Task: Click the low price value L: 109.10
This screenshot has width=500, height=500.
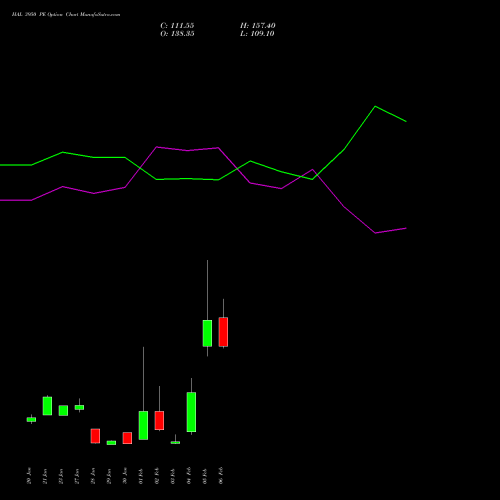Action: point(257,34)
